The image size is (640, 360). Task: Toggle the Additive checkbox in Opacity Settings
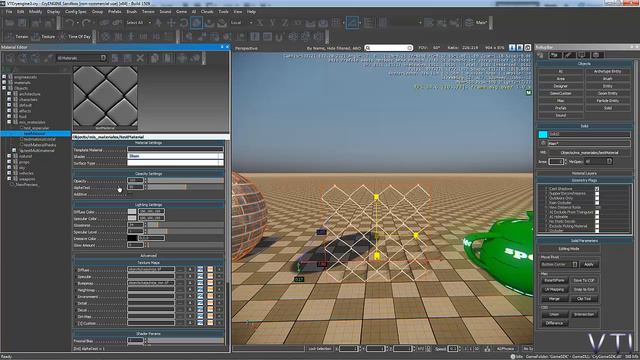(x=130, y=194)
